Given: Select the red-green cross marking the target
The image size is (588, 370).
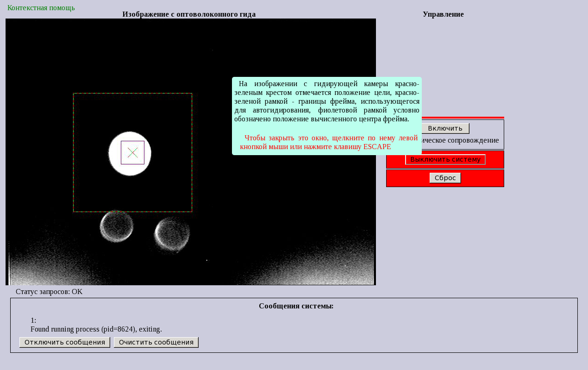Looking at the screenshot, I should pos(132,151).
